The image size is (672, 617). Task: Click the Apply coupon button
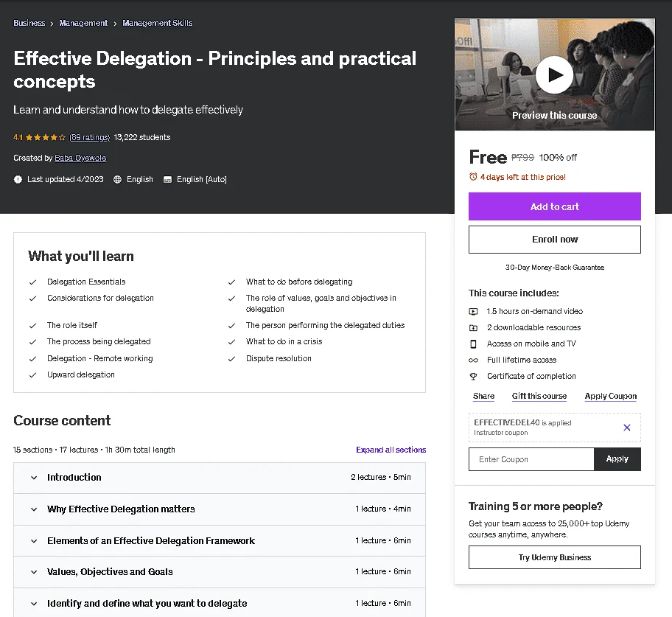(x=617, y=459)
